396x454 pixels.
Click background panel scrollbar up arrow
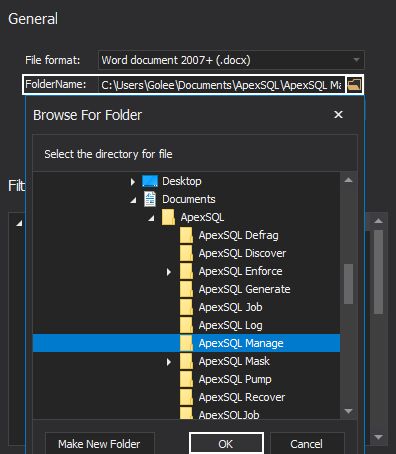coord(378,221)
